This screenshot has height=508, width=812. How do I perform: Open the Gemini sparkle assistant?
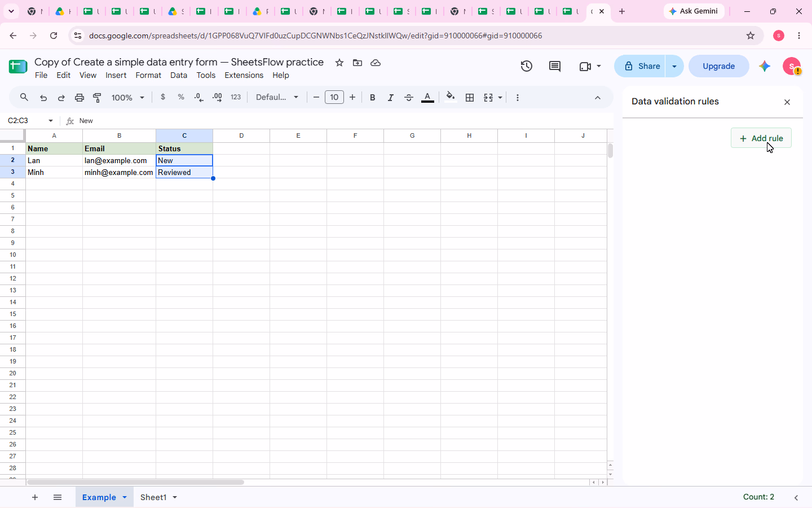[765, 66]
